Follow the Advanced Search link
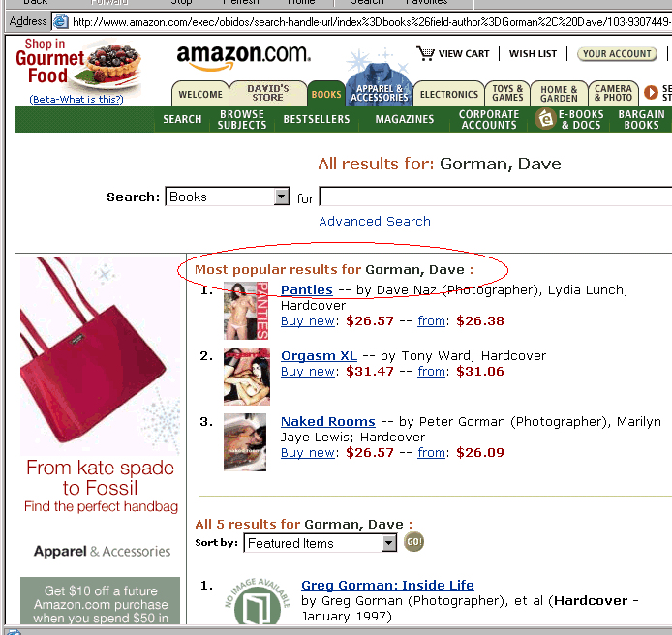Viewport: 672px width, 635px height. coord(375,221)
